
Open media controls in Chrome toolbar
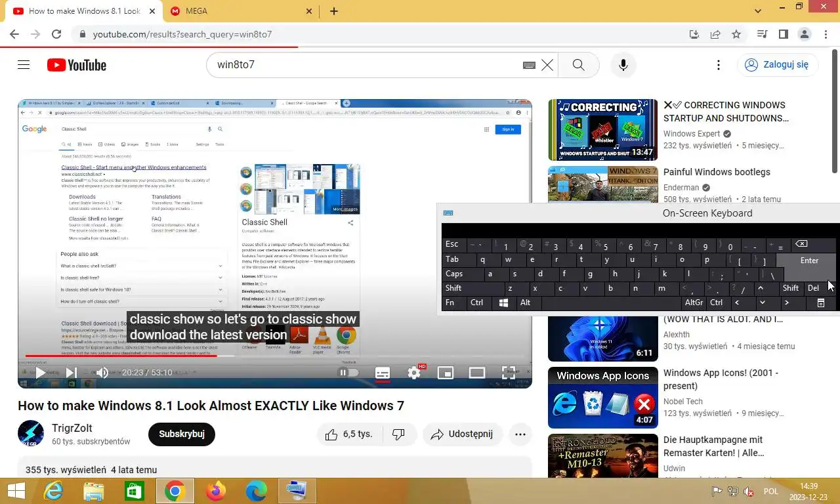point(762,34)
